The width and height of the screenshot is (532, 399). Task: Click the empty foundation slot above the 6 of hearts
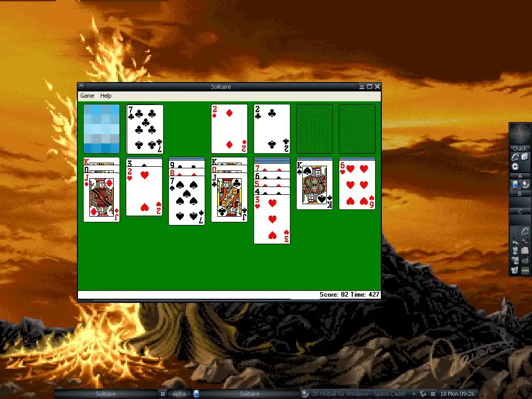(357, 129)
